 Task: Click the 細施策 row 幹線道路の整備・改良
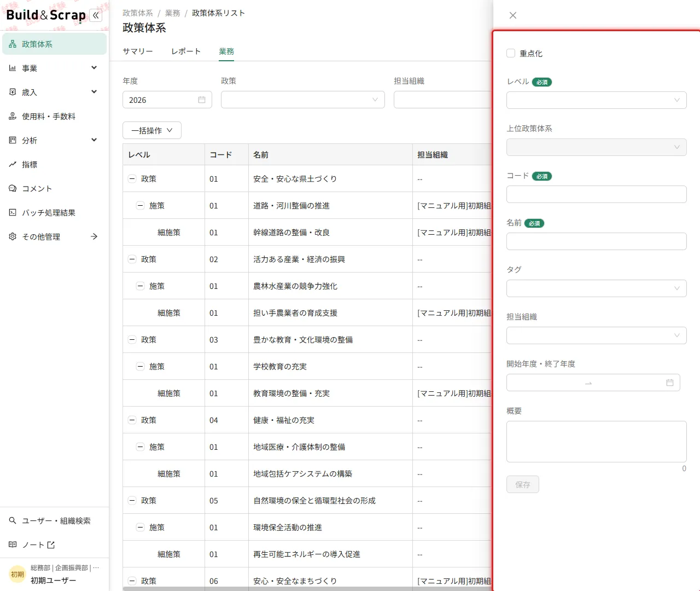[x=307, y=233]
